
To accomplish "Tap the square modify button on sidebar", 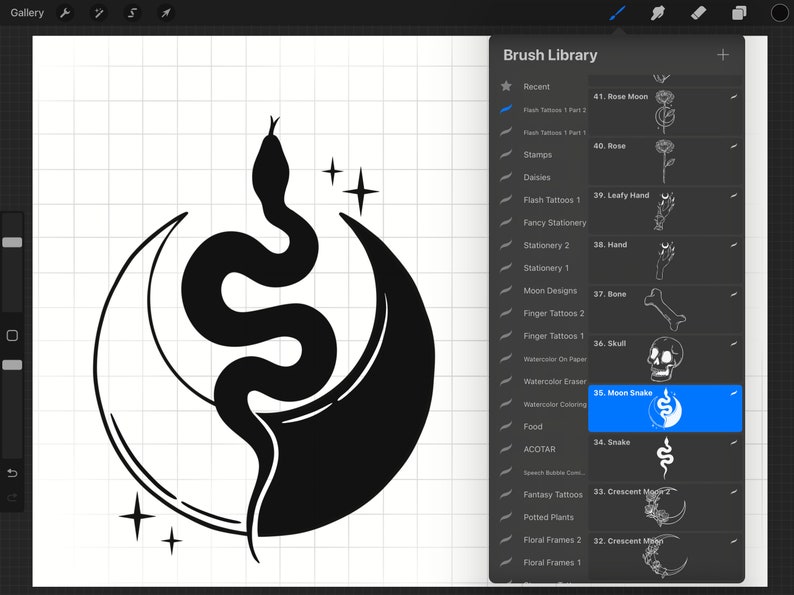I will pos(12,335).
